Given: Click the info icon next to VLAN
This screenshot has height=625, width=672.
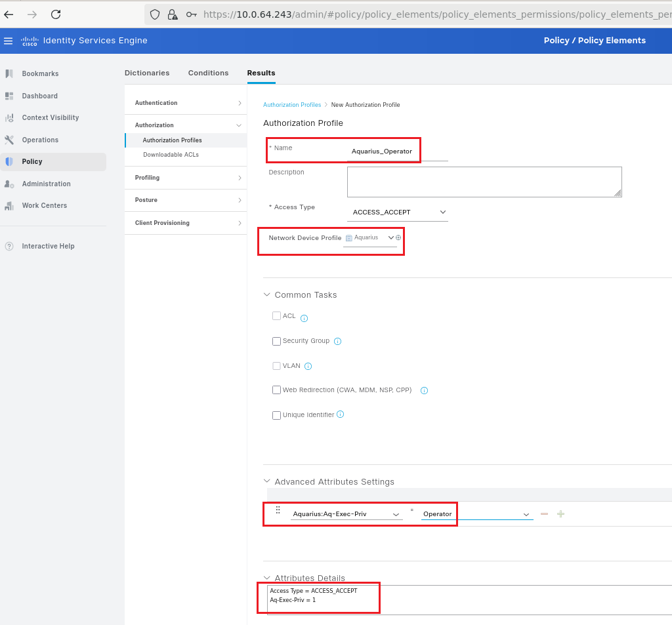Looking at the screenshot, I should pyautogui.click(x=308, y=366).
